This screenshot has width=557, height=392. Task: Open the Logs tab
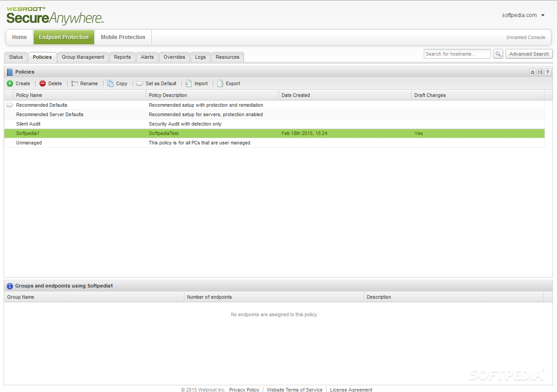click(200, 57)
